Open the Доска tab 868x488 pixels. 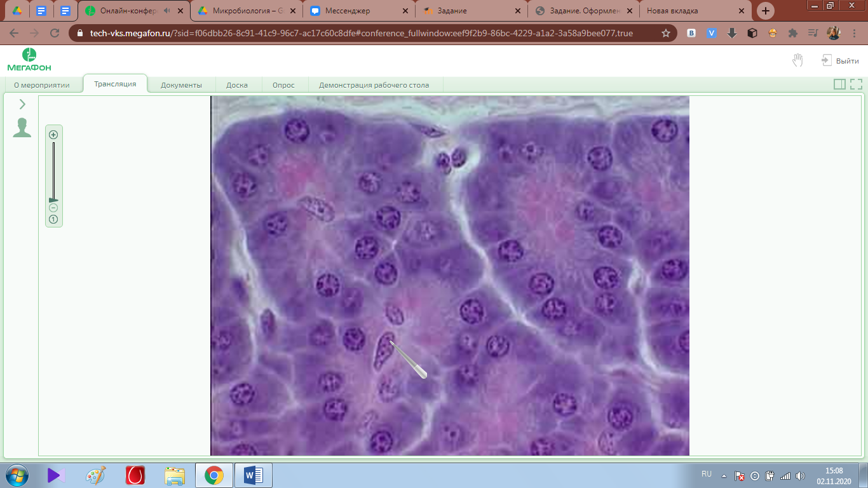pos(237,85)
